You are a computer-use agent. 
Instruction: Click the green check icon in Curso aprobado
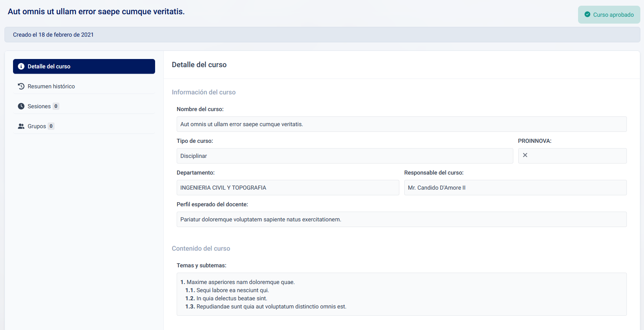[587, 15]
